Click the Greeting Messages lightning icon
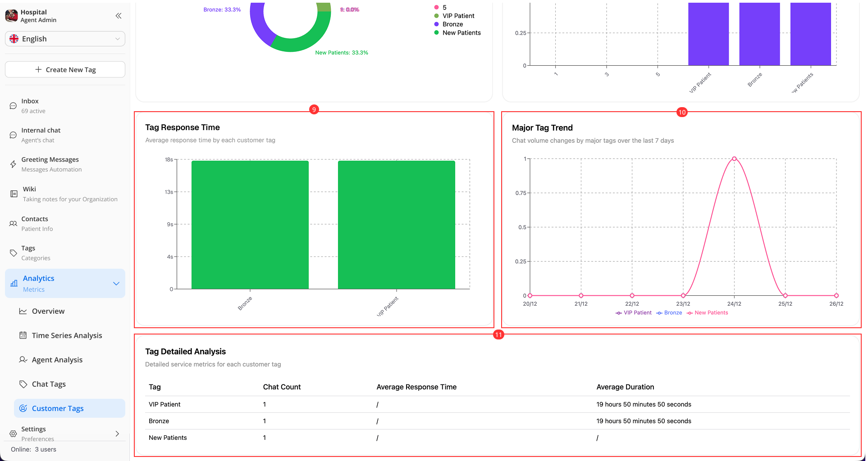868x461 pixels. click(13, 164)
